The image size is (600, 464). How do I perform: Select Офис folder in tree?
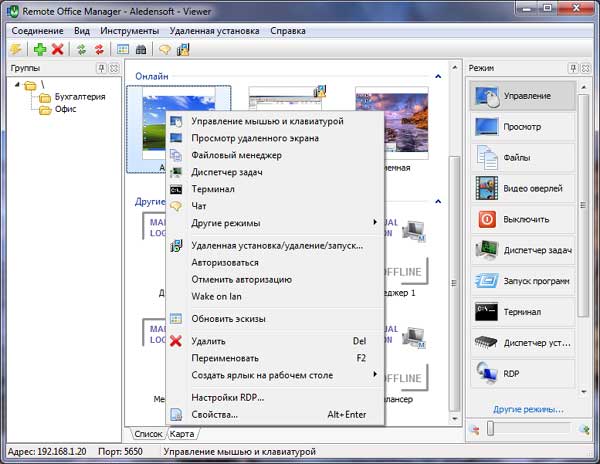pyautogui.click(x=65, y=109)
